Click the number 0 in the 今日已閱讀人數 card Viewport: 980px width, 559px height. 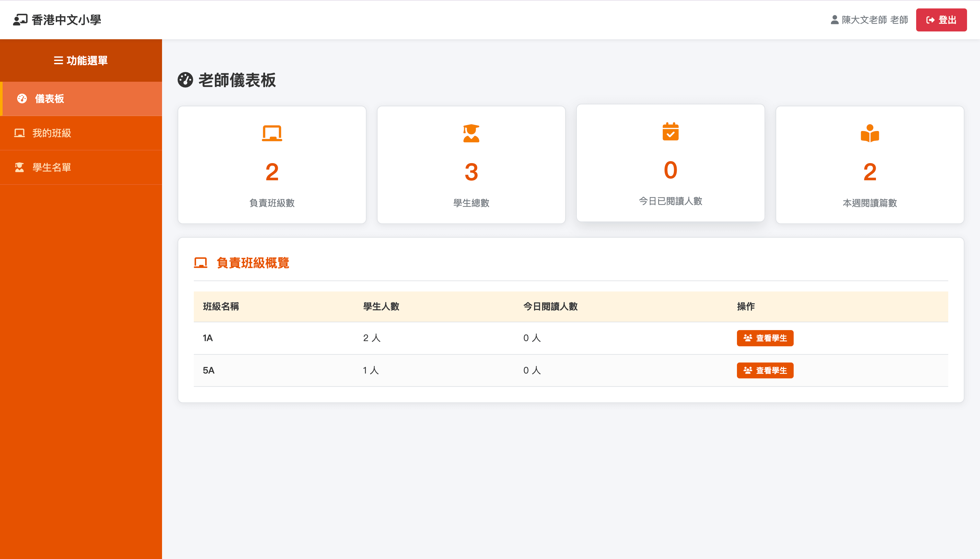click(x=670, y=170)
